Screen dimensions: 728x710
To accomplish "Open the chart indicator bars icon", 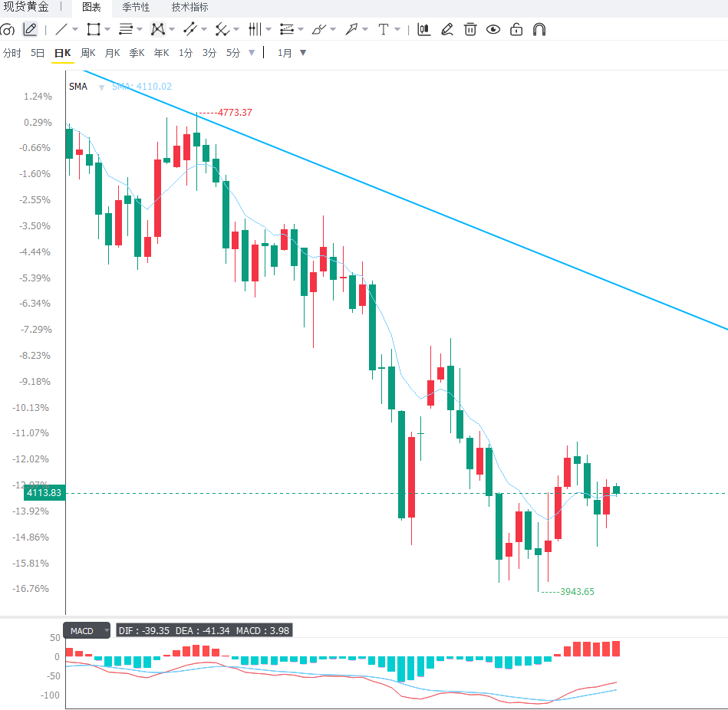I will pyautogui.click(x=423, y=30).
